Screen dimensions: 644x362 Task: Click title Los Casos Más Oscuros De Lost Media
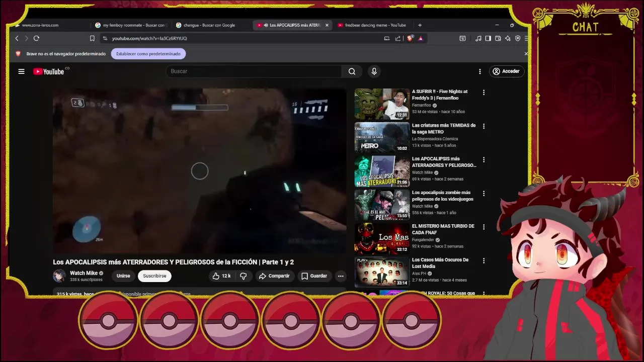coord(440,263)
